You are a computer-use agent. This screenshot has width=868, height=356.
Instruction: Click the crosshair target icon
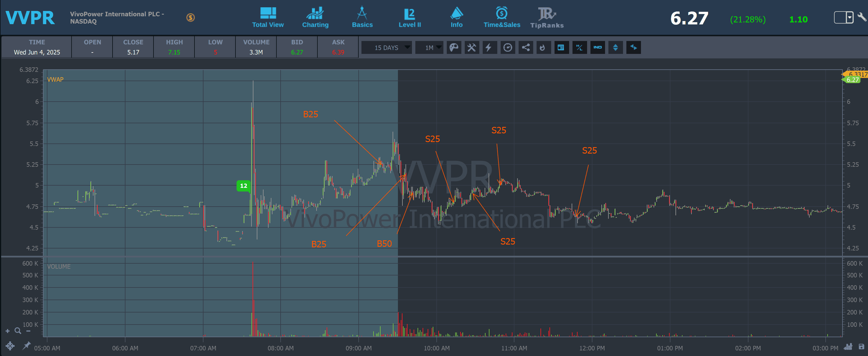point(10,346)
